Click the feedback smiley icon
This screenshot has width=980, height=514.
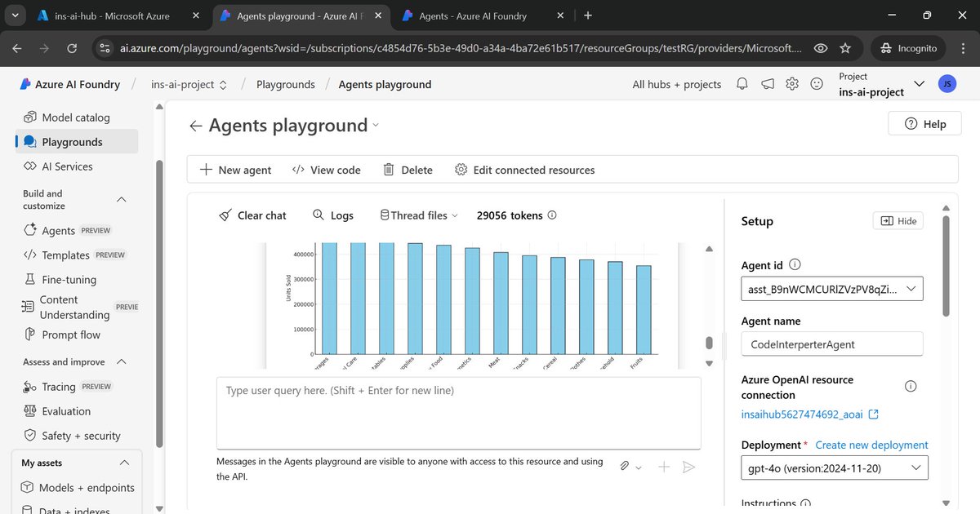click(x=817, y=84)
